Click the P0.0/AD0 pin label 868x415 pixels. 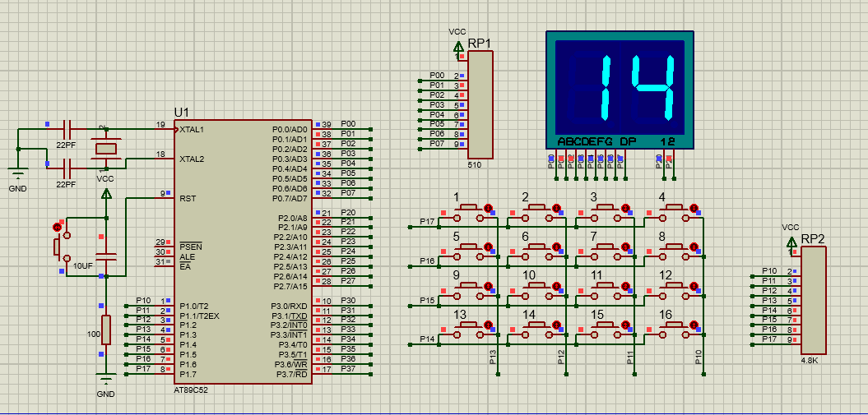tap(290, 129)
